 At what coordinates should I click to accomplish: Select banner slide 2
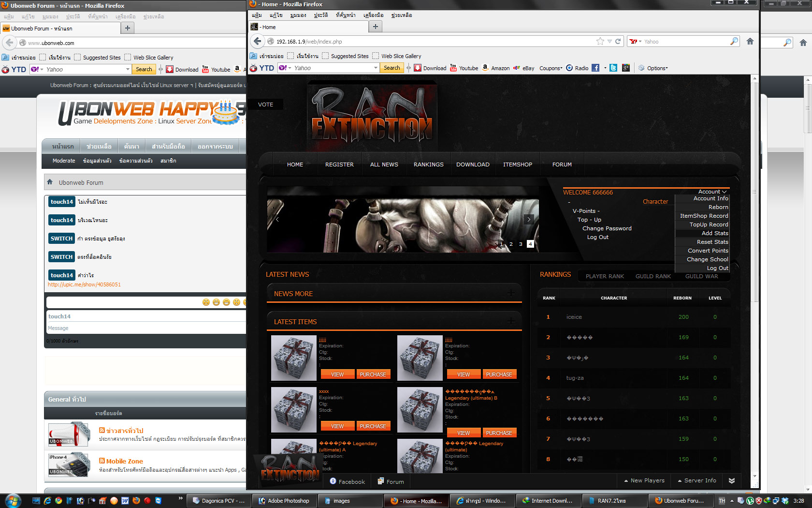[511, 244]
